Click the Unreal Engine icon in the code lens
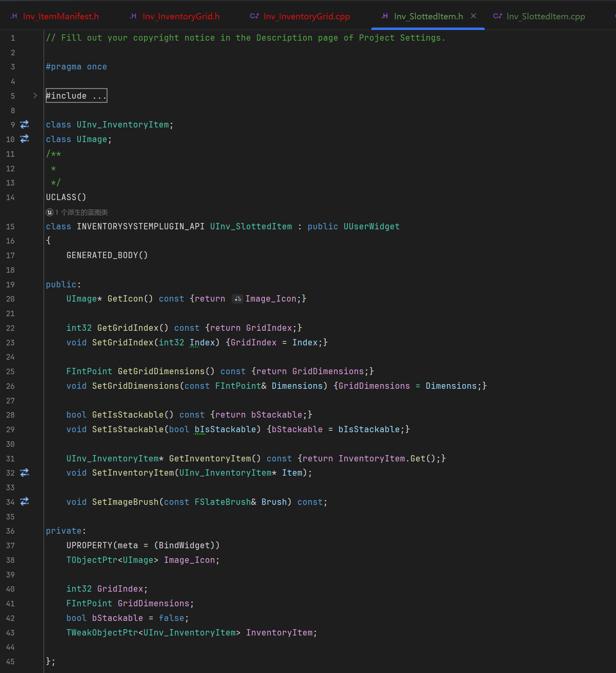This screenshot has width=616, height=673. (50, 212)
